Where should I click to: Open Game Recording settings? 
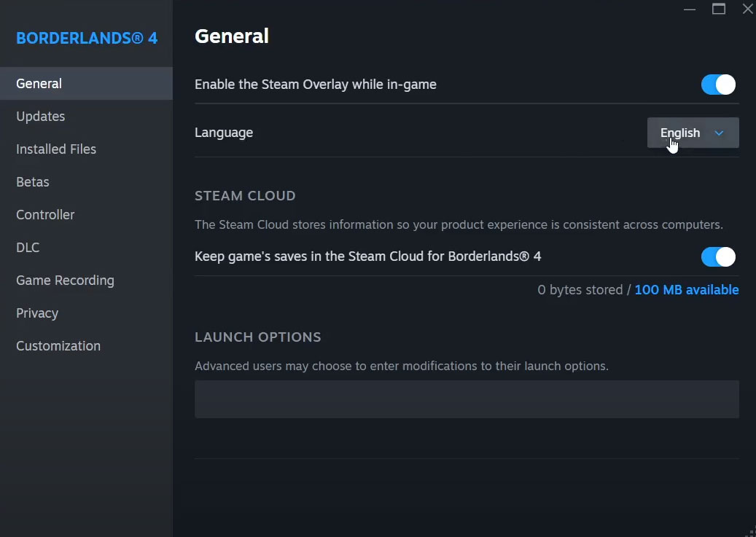[x=65, y=280]
